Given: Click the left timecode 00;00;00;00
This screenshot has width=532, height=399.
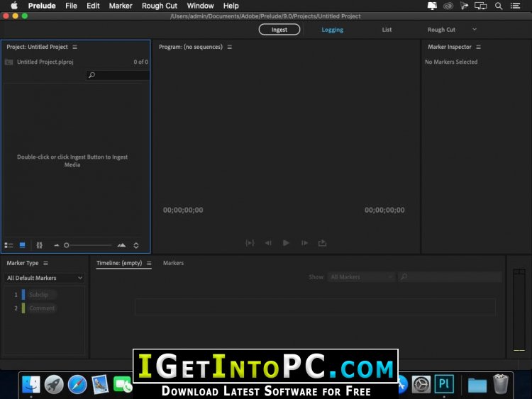Looking at the screenshot, I should pyautogui.click(x=183, y=210).
